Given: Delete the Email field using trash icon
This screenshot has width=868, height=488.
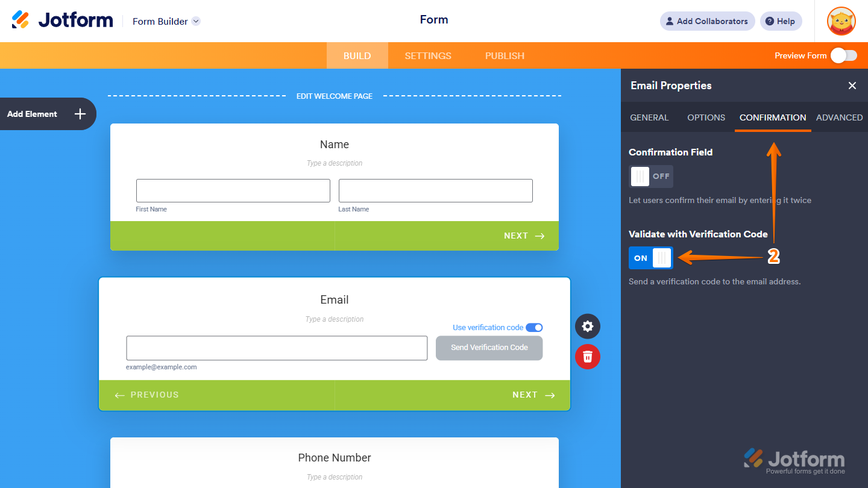Looking at the screenshot, I should tap(587, 356).
